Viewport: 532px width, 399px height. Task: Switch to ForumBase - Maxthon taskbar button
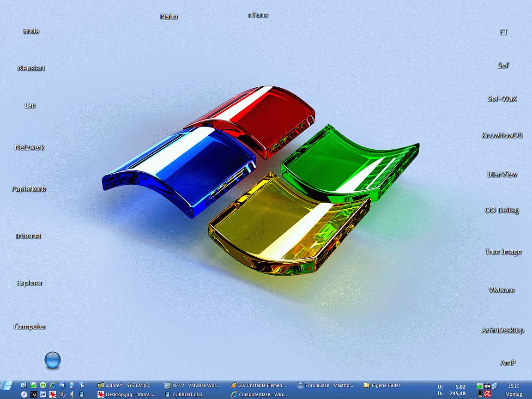click(326, 386)
